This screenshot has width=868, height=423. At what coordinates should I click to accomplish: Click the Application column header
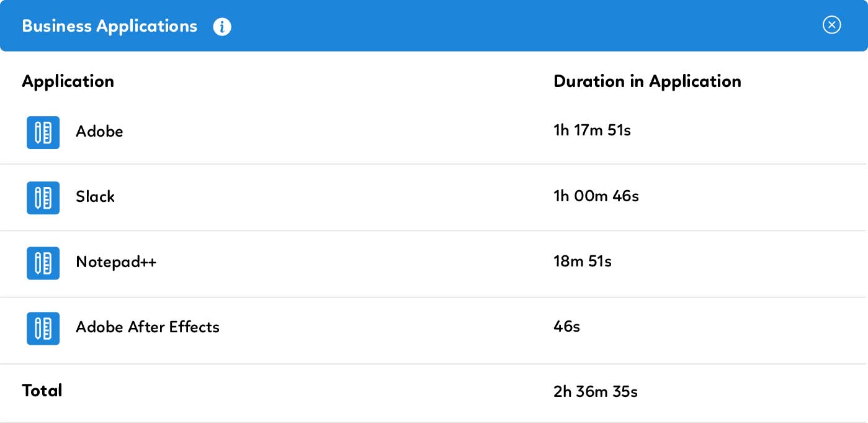[x=68, y=81]
